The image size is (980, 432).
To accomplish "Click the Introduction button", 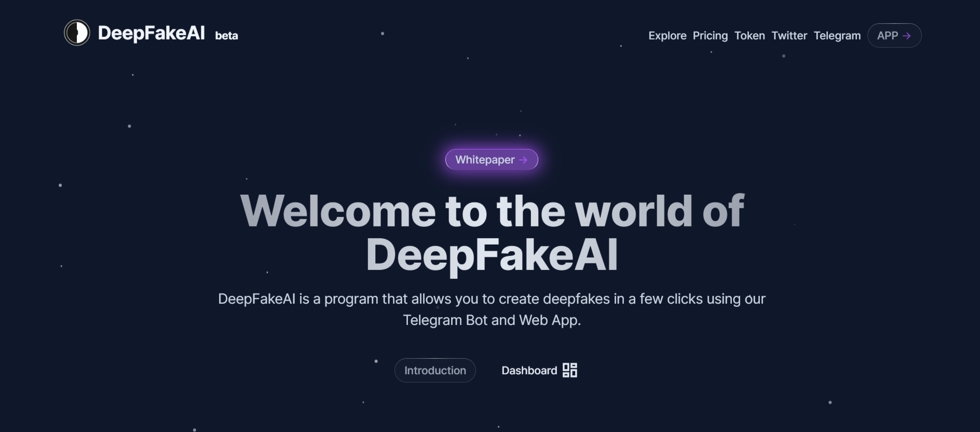I will tap(435, 370).
